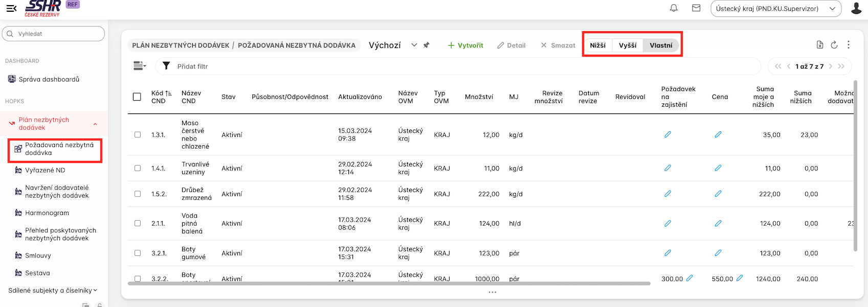Edit Cena pencil for Maso čerstvé row

718,135
